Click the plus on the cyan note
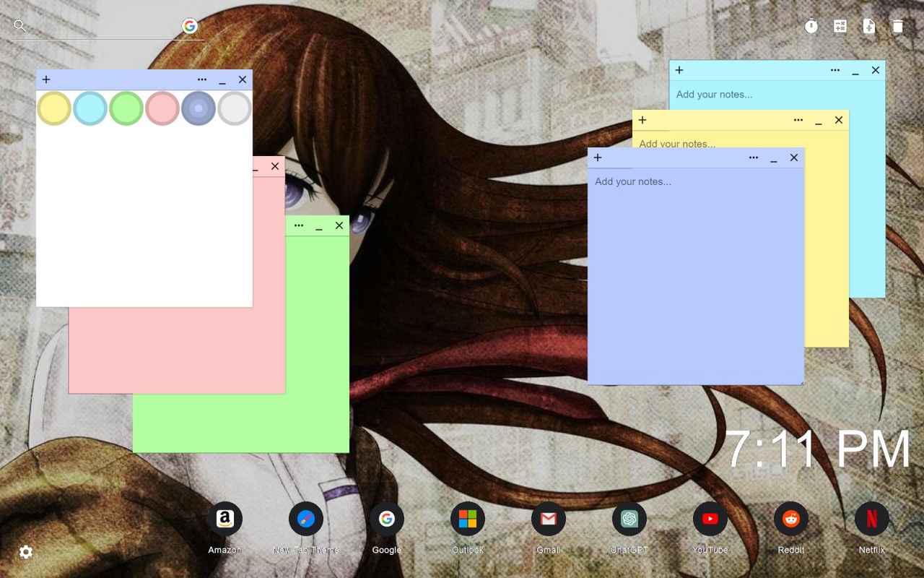The width and height of the screenshot is (924, 578). pos(679,70)
